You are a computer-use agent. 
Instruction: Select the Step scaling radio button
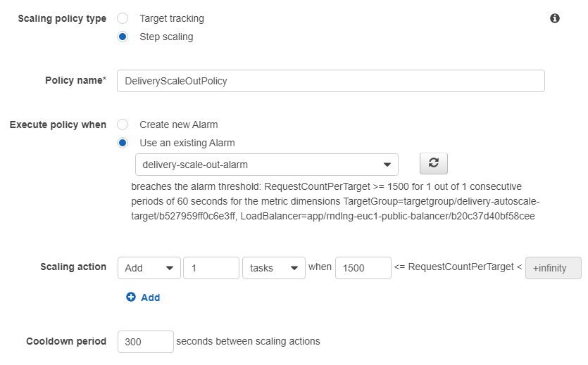tap(123, 37)
